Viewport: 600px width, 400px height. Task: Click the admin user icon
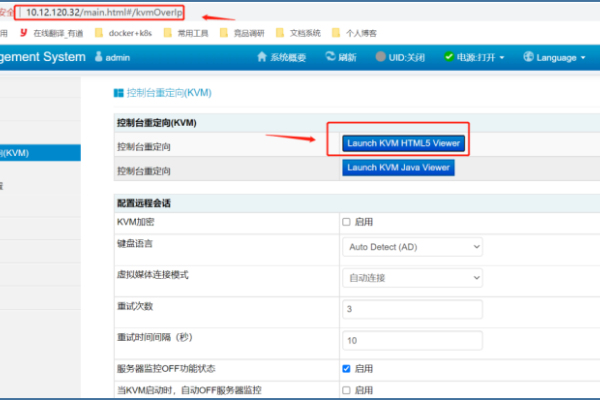click(100, 58)
